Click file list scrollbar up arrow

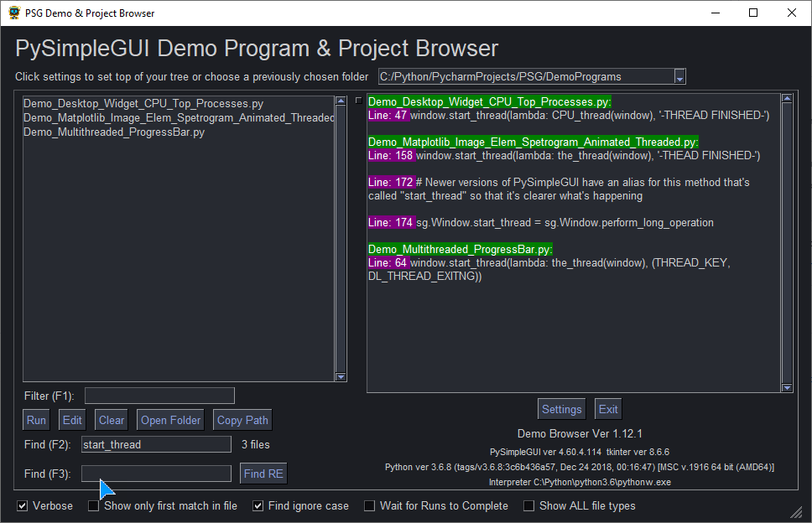[341, 101]
